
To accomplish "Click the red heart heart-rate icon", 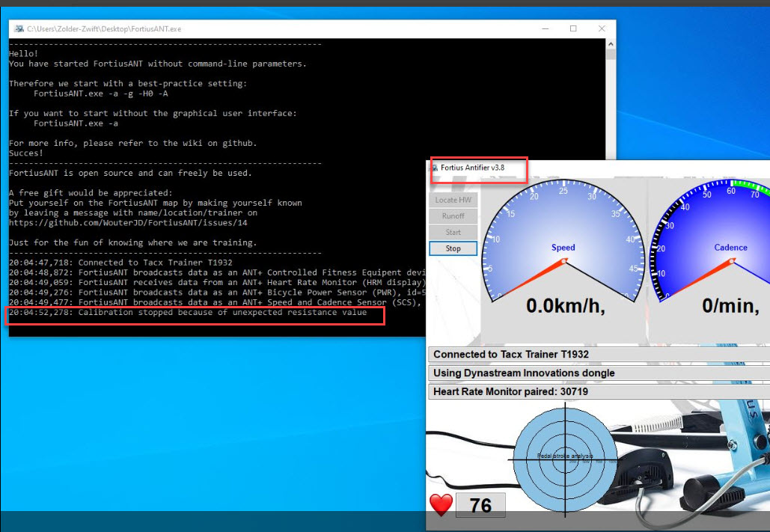I will click(x=441, y=504).
